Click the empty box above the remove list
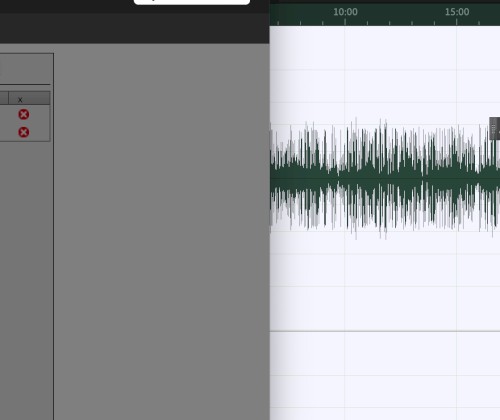Screen dimensions: 500x420 pyautogui.click(x=25, y=69)
